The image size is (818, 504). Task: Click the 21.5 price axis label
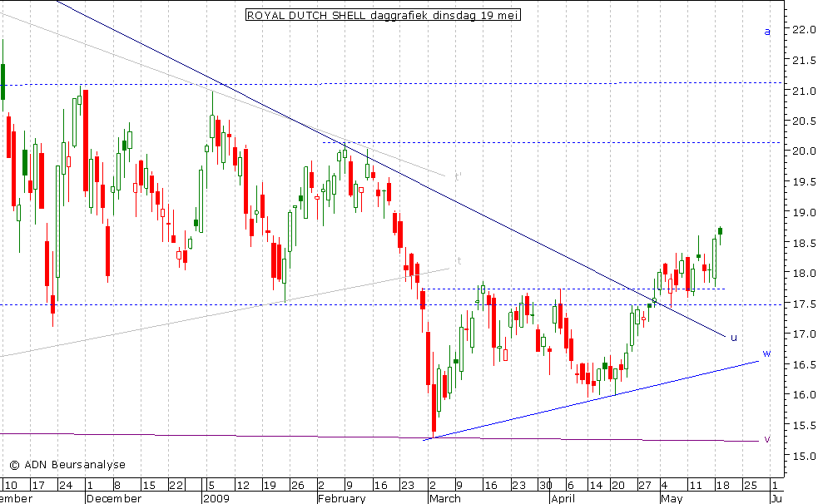803,61
